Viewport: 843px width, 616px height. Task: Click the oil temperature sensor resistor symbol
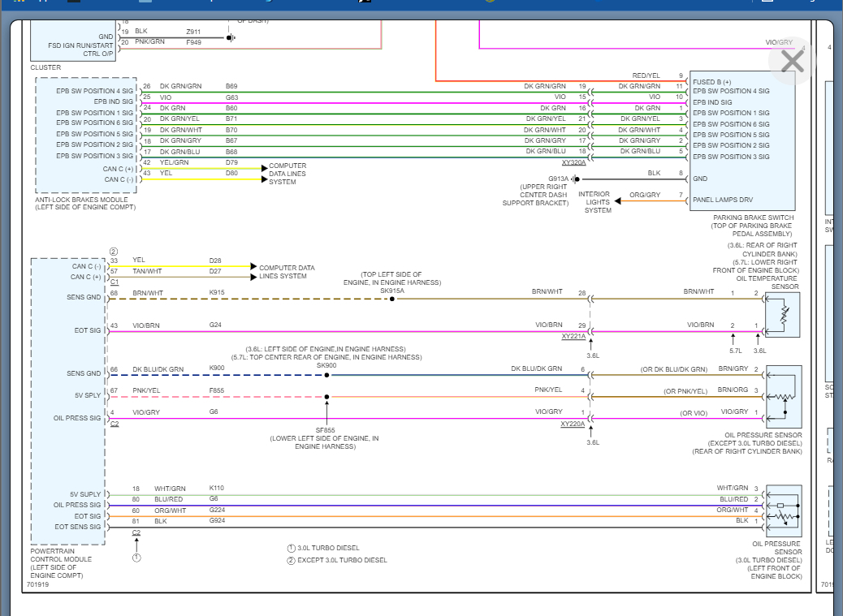click(783, 315)
